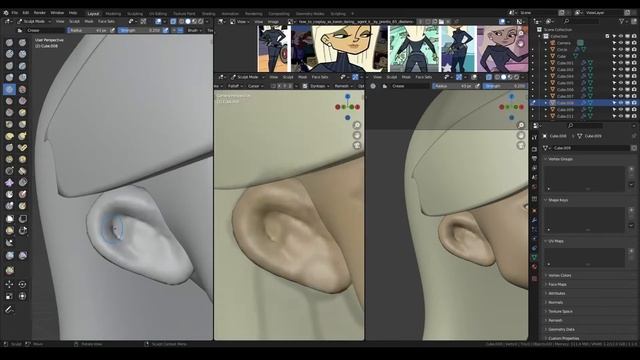Open the Remesh dropdown in middle viewport

(343, 86)
